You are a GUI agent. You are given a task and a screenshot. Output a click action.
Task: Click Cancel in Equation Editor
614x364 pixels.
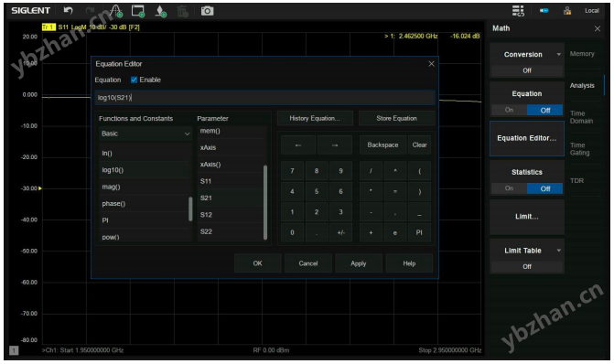pos(308,263)
